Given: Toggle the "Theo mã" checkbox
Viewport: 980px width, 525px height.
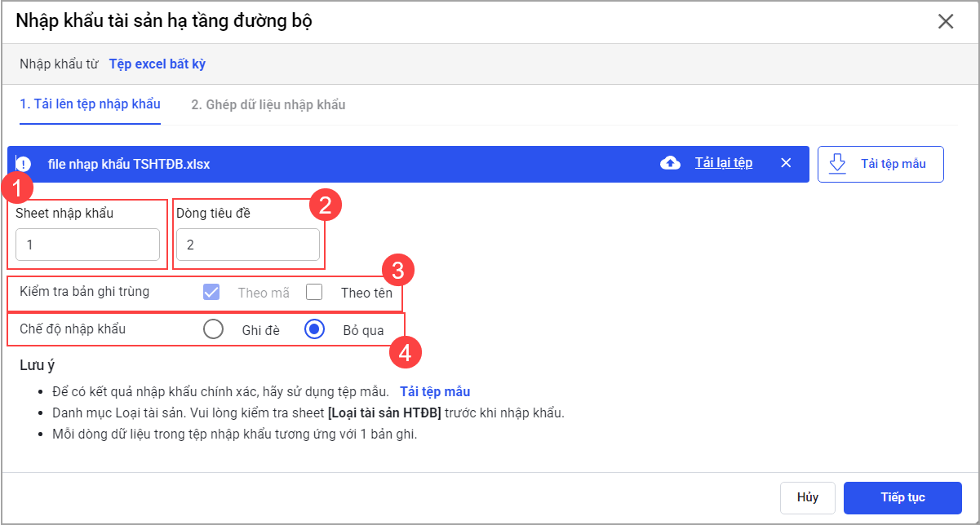Looking at the screenshot, I should [211, 292].
